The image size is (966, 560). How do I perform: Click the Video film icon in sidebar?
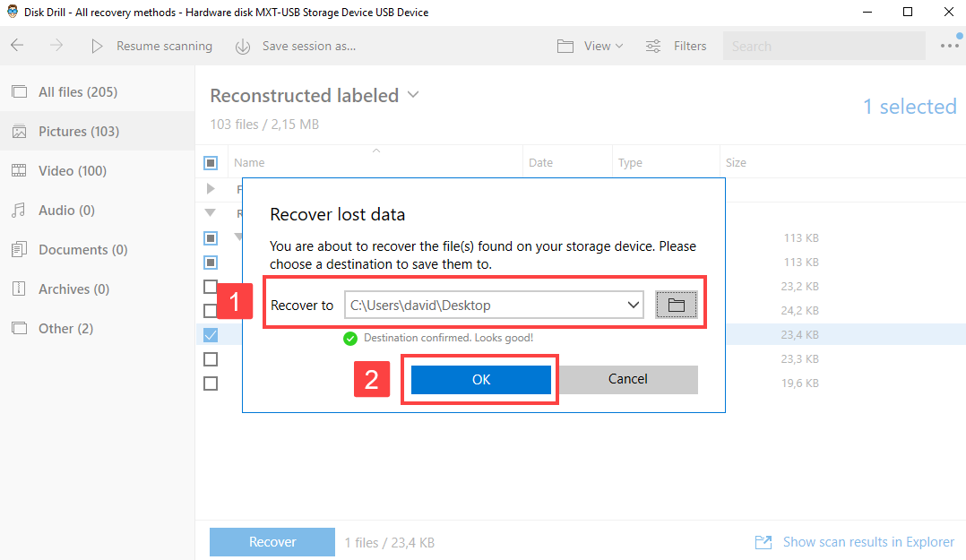[x=19, y=171]
